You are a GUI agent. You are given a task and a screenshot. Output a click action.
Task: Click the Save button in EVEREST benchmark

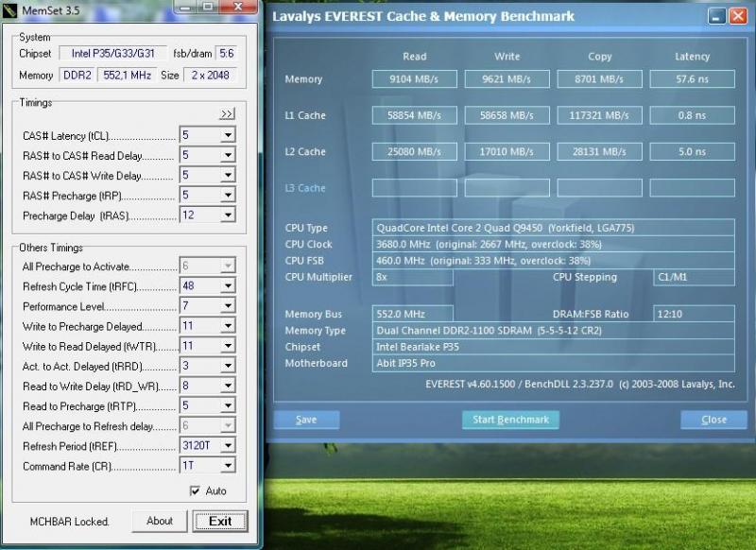coord(306,420)
